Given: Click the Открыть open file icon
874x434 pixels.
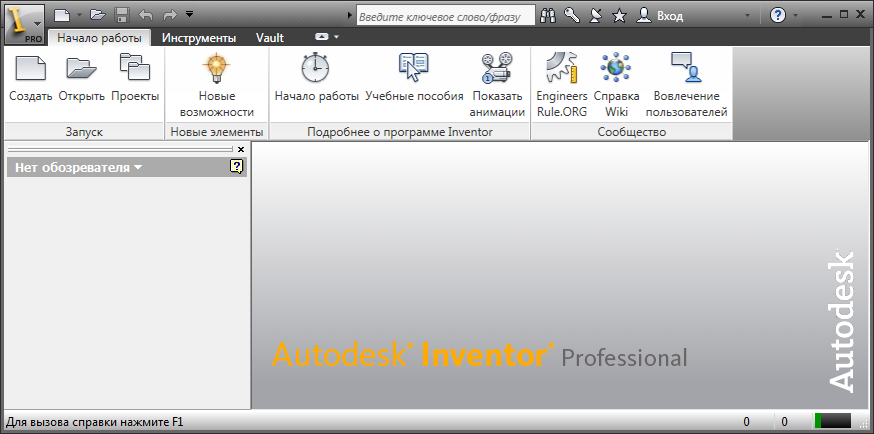Looking at the screenshot, I should tap(81, 68).
